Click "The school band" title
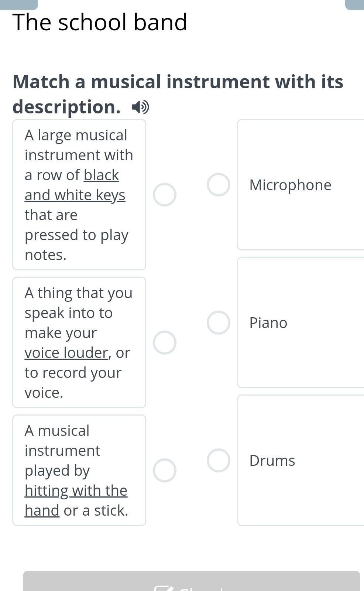Viewport: 364px width, 591px height. click(100, 22)
